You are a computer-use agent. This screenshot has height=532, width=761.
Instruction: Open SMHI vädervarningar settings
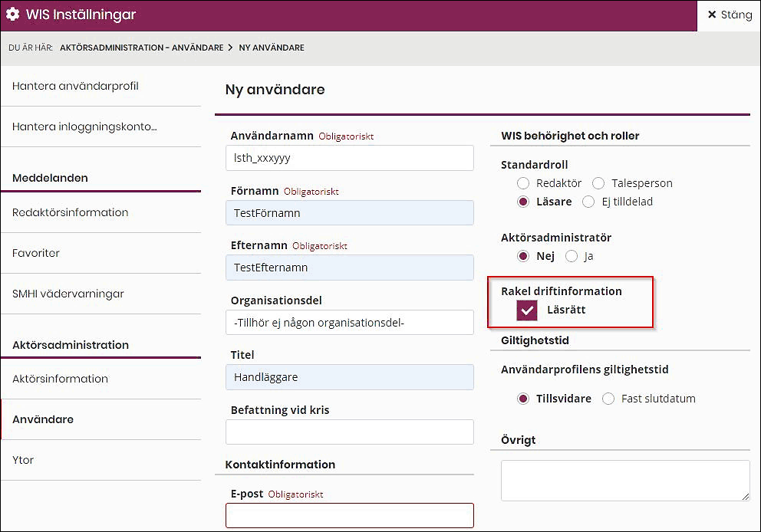tap(68, 294)
